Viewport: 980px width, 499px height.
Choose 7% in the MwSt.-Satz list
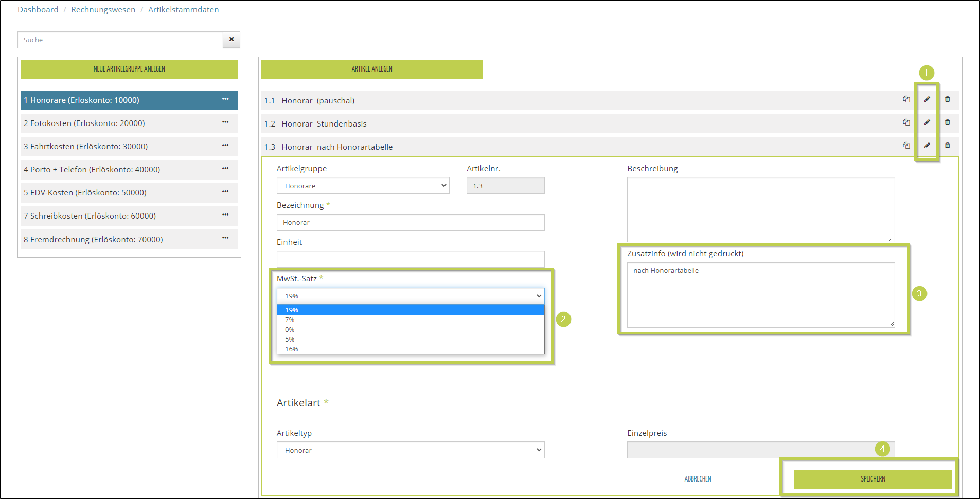click(290, 320)
